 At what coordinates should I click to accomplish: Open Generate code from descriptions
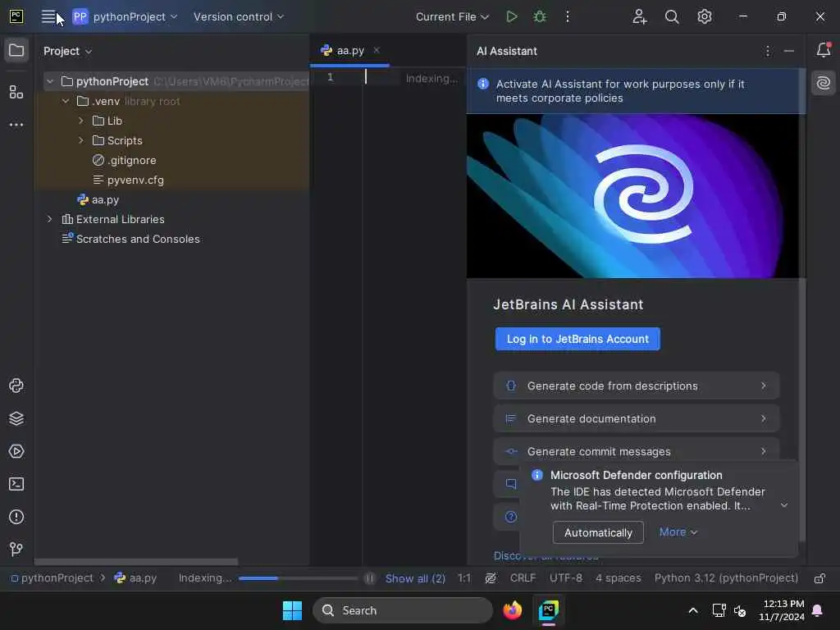click(637, 386)
